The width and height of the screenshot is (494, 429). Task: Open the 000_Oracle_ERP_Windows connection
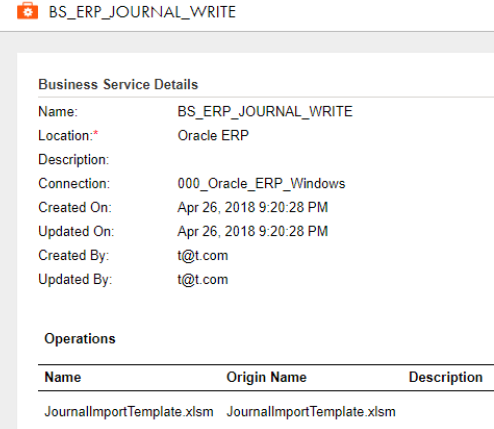pyautogui.click(x=261, y=183)
